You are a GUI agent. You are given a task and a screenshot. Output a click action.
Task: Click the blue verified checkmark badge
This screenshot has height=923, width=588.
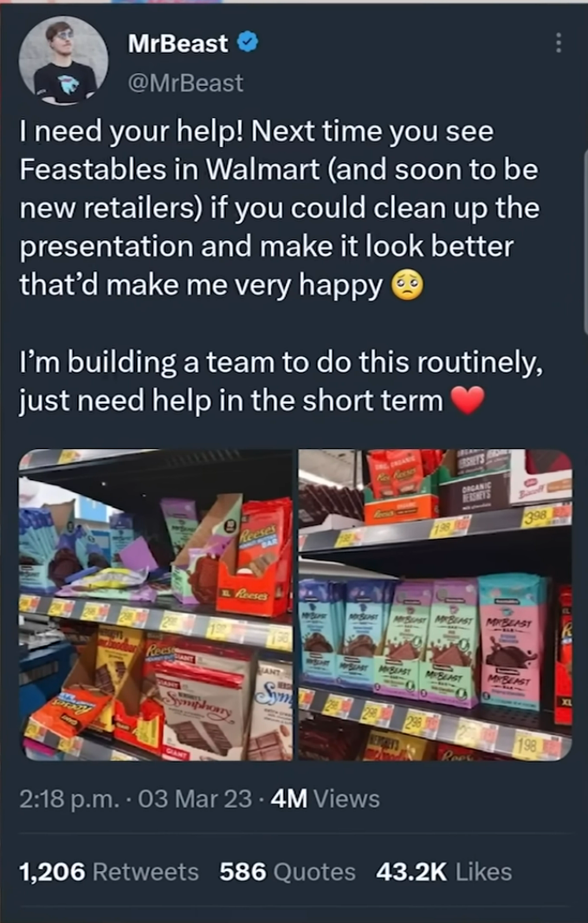click(x=247, y=42)
